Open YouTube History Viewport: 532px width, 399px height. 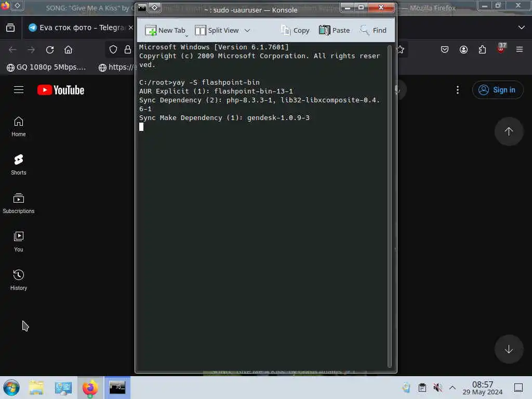click(x=19, y=280)
